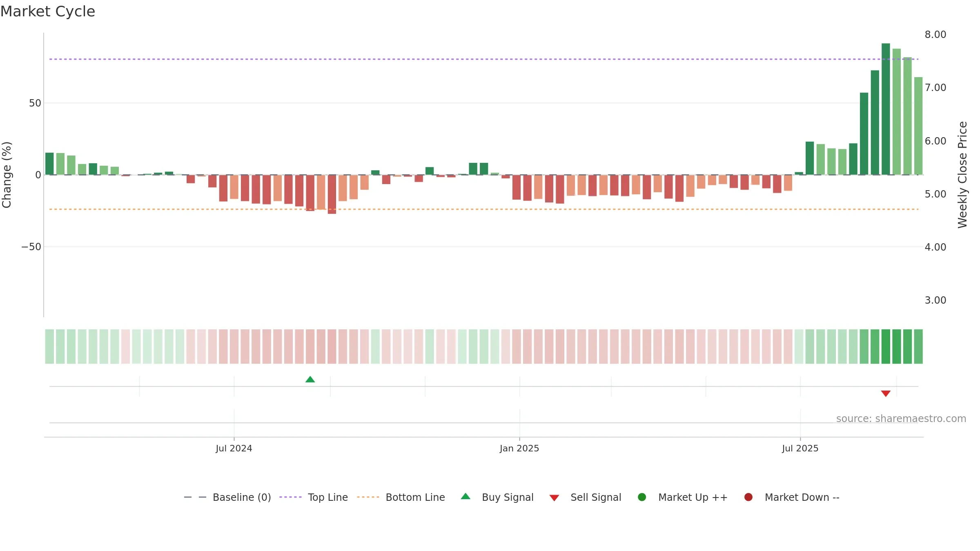Toggle the Market Up ++ legend entry
Screen dimensions: 980x551
tap(682, 497)
